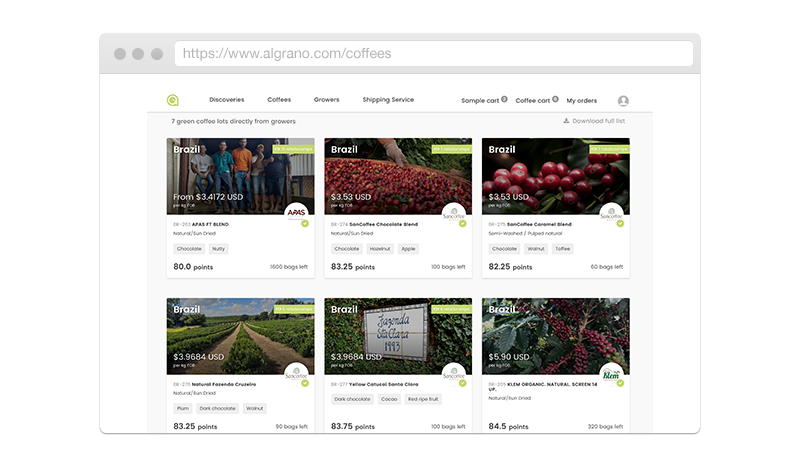
Task: Click the browser address bar URL
Action: (x=287, y=54)
